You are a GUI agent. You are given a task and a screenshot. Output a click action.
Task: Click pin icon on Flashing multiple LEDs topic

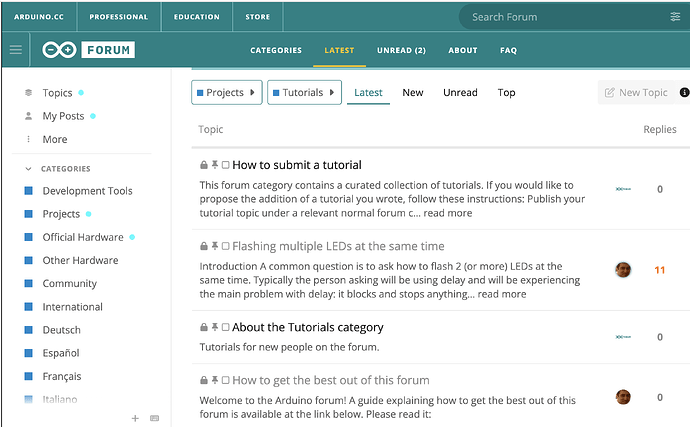tap(215, 246)
